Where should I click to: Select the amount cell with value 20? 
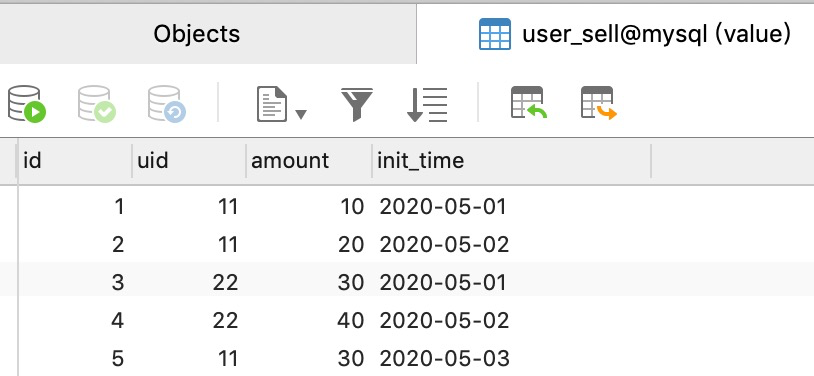coord(309,245)
